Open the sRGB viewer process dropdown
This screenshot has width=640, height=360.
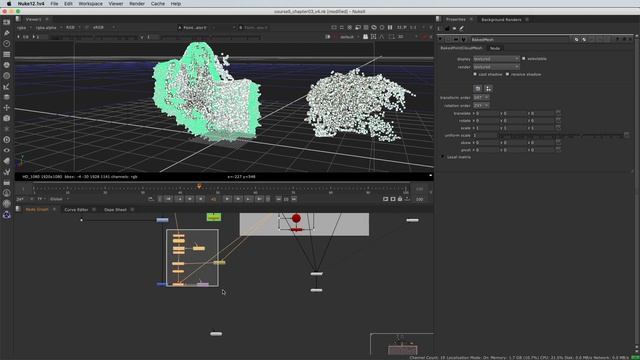104,27
